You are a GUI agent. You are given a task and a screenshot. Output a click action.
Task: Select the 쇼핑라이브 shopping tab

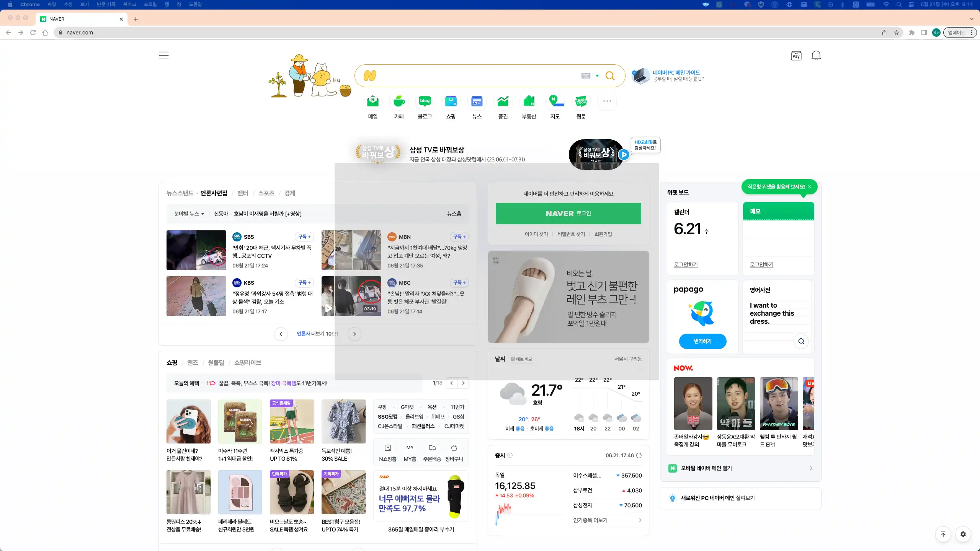[x=247, y=363]
